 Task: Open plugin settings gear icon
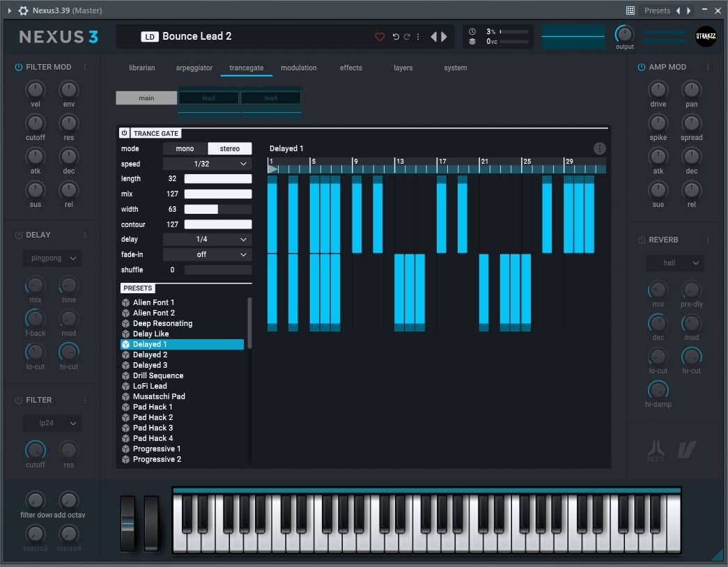point(23,10)
